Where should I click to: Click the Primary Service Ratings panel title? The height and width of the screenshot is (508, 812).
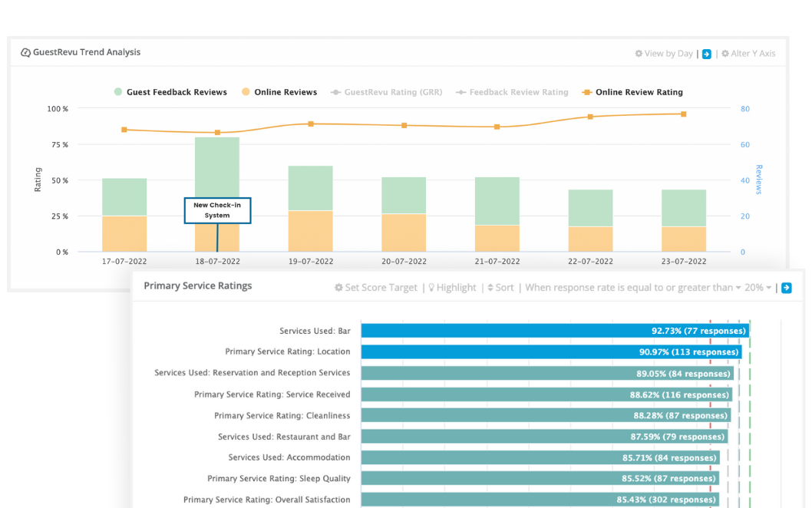pyautogui.click(x=198, y=286)
